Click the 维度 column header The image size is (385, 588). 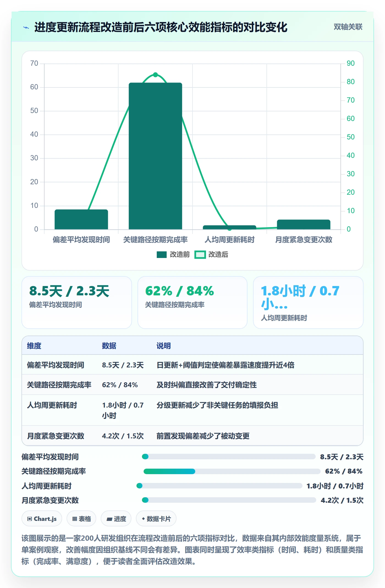point(34,346)
